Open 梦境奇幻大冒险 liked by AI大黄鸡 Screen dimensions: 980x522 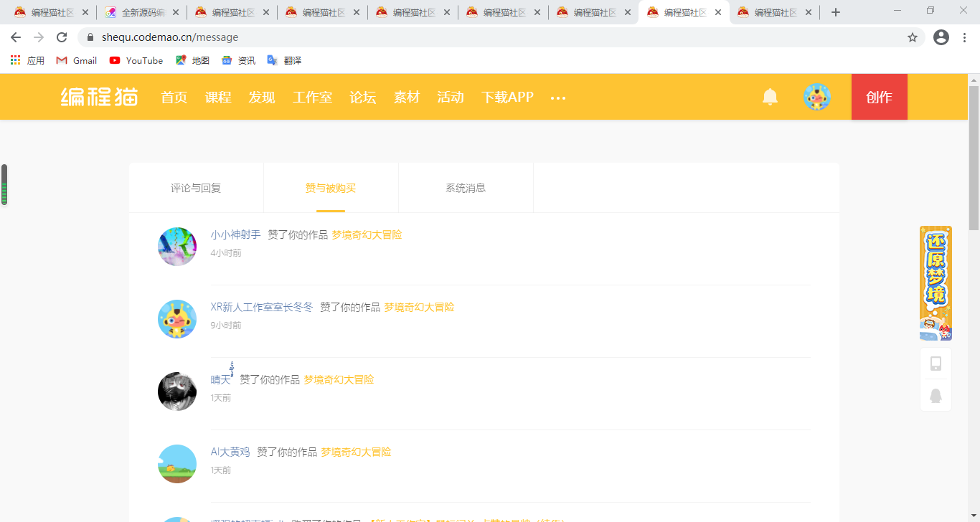[x=356, y=452]
